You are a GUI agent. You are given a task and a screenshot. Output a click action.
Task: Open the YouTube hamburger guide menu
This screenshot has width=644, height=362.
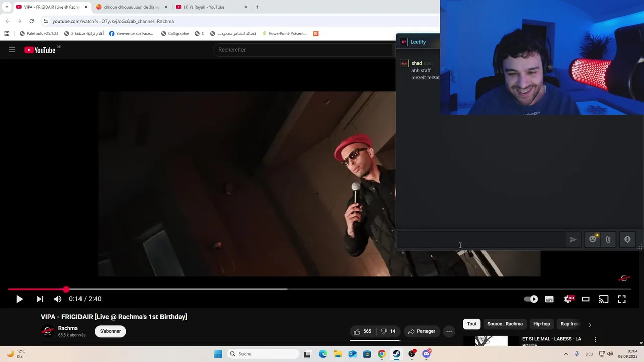pos(12,50)
